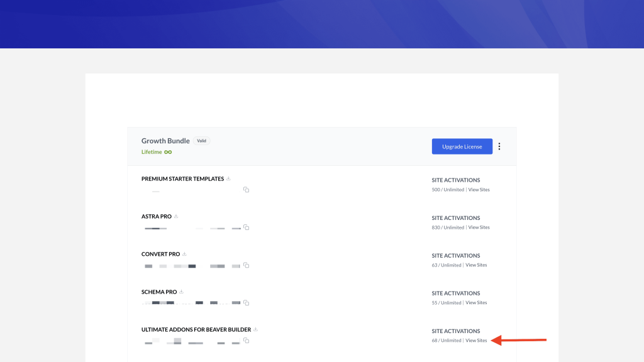Download Schema Pro via its icon
This screenshot has width=644, height=362.
tap(181, 292)
